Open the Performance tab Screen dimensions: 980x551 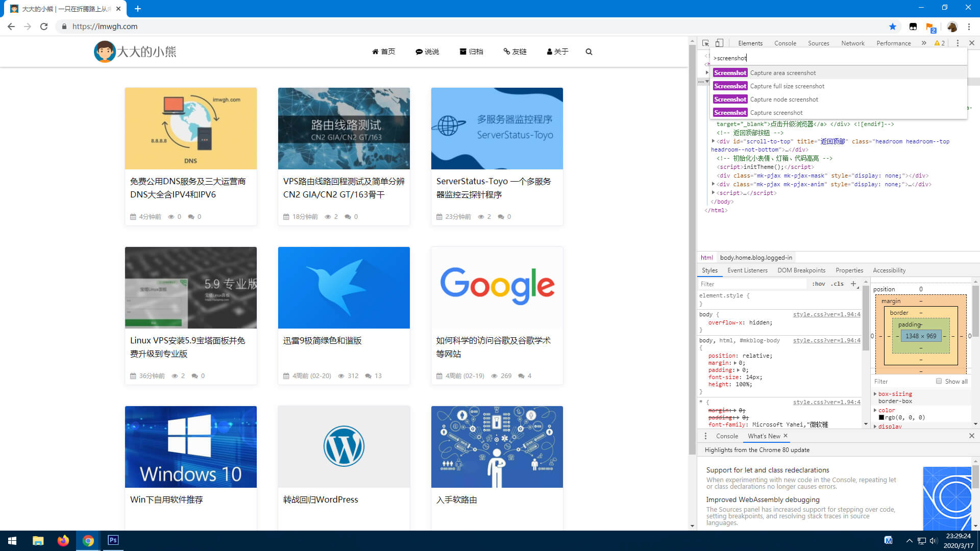pos(893,43)
